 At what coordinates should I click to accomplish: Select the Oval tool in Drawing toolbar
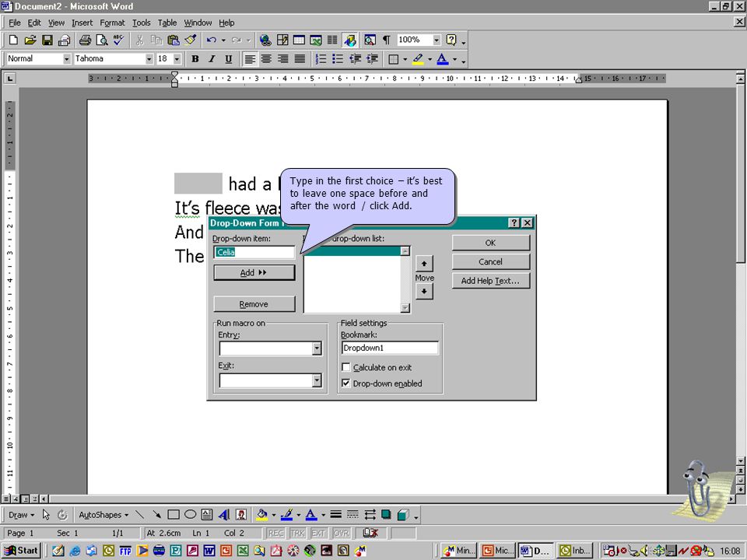(x=190, y=515)
